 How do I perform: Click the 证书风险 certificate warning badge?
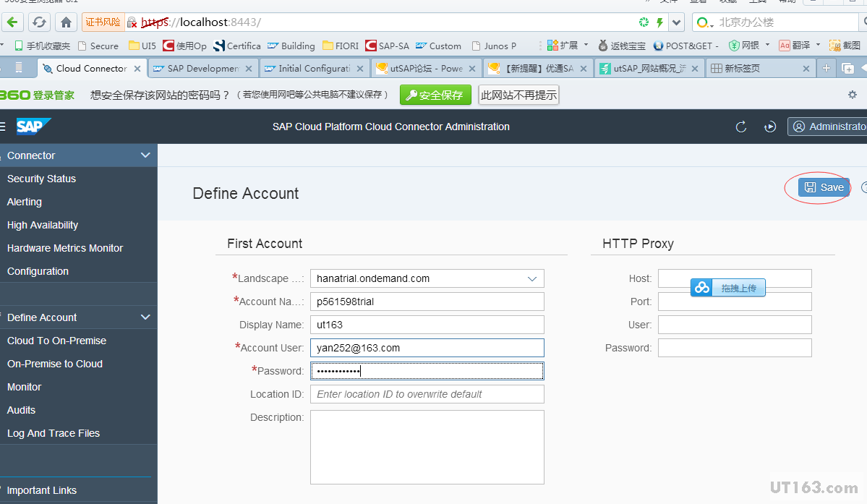[103, 22]
